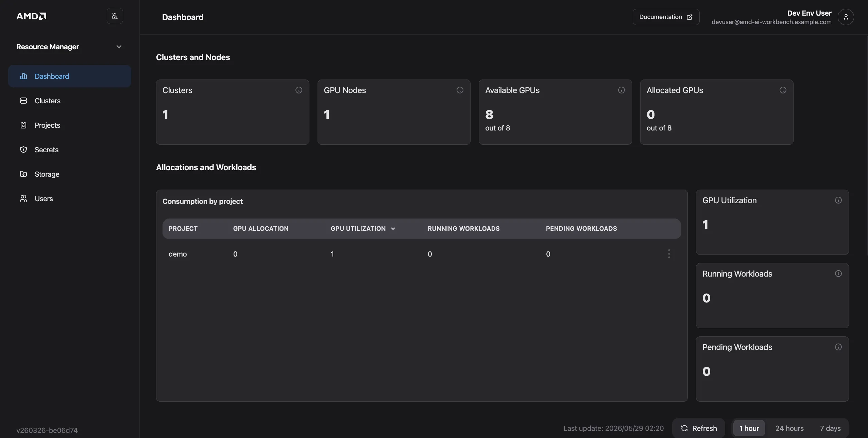This screenshot has width=868, height=438.
Task: Click the external link icon beside Documentation
Action: (x=690, y=17)
